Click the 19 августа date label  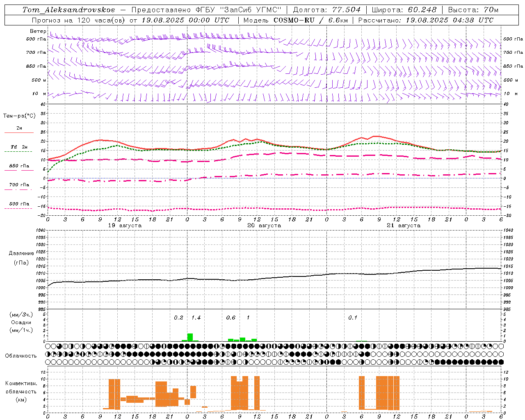125,226
